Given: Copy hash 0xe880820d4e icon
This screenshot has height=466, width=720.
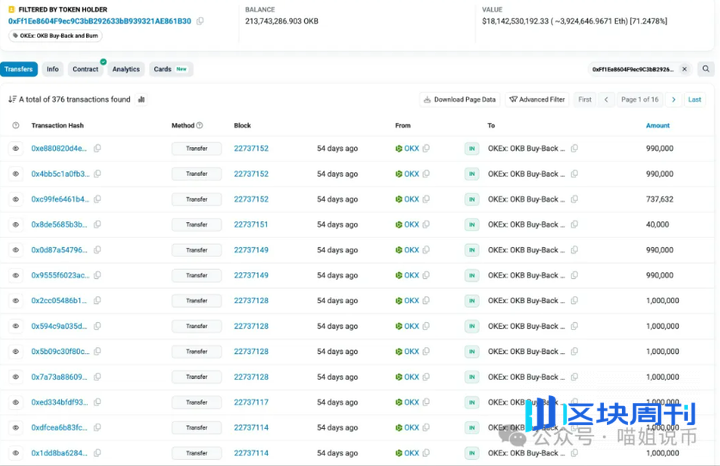Looking at the screenshot, I should point(97,148).
